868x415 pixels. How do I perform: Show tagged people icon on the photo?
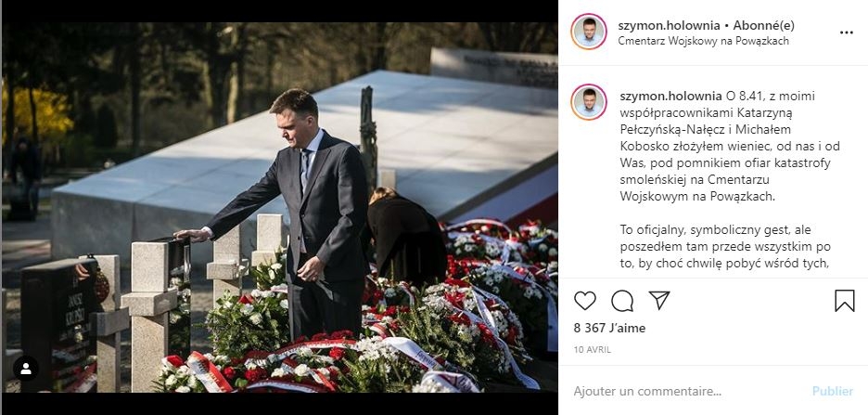[x=26, y=369]
